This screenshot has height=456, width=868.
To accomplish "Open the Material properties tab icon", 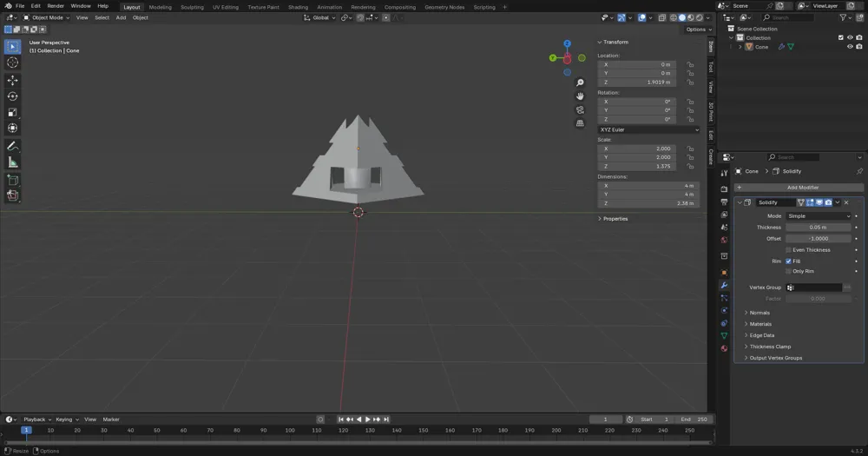I will (x=724, y=348).
